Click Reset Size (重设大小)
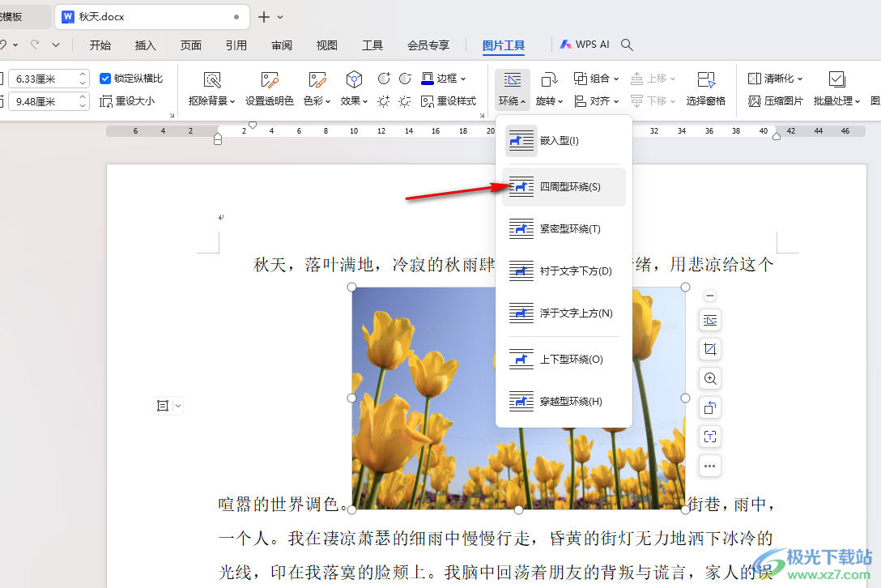The width and height of the screenshot is (881, 588). click(127, 101)
